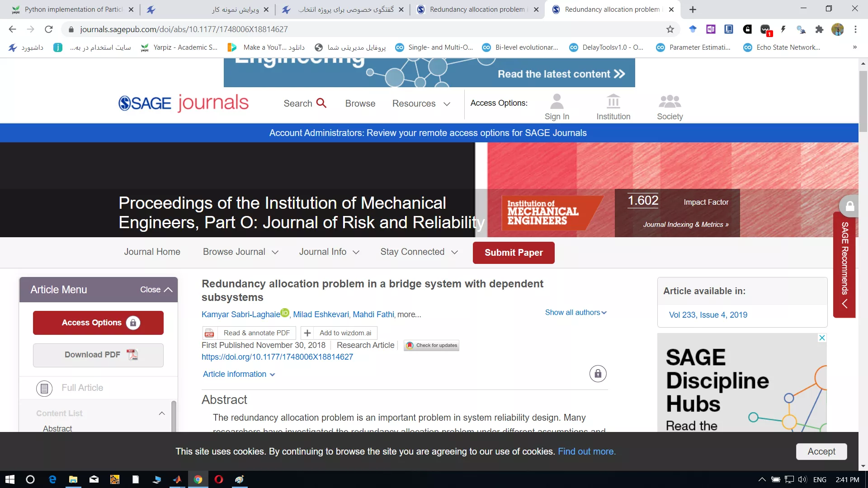Bookmark this page with the star icon
The width and height of the screenshot is (868, 488).
click(x=670, y=29)
